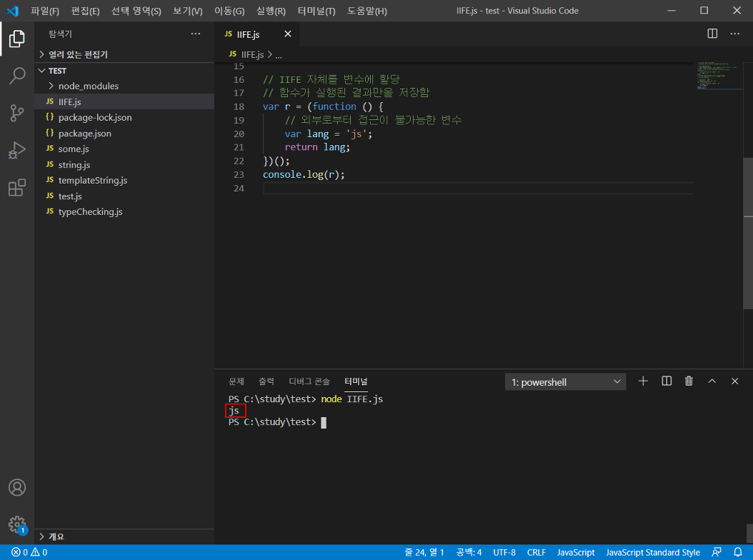Open package-lock.json in the explorer
The width and height of the screenshot is (753, 560).
(124, 118)
